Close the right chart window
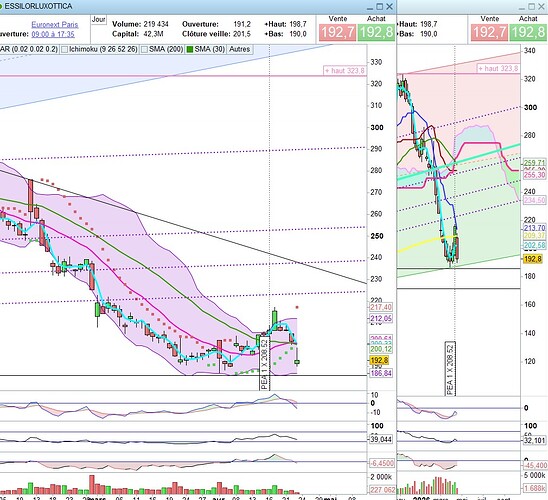Image resolution: width=548 pixels, height=500 pixels. tap(541, 6)
